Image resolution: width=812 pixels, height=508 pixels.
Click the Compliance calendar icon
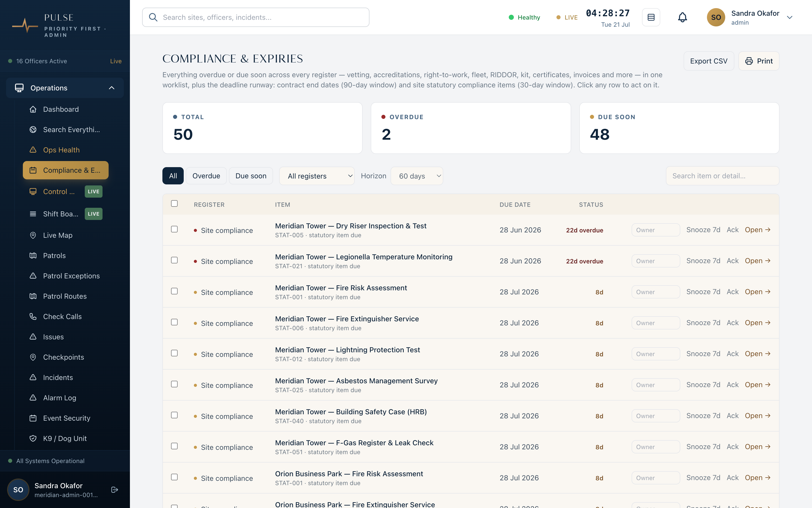(x=33, y=170)
